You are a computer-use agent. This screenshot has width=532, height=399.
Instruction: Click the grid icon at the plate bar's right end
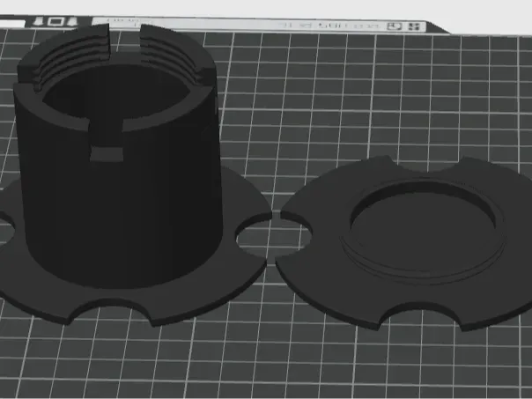point(413,26)
